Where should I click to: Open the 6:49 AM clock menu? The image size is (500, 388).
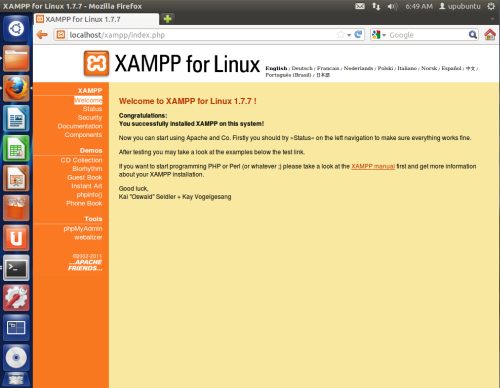(x=419, y=6)
